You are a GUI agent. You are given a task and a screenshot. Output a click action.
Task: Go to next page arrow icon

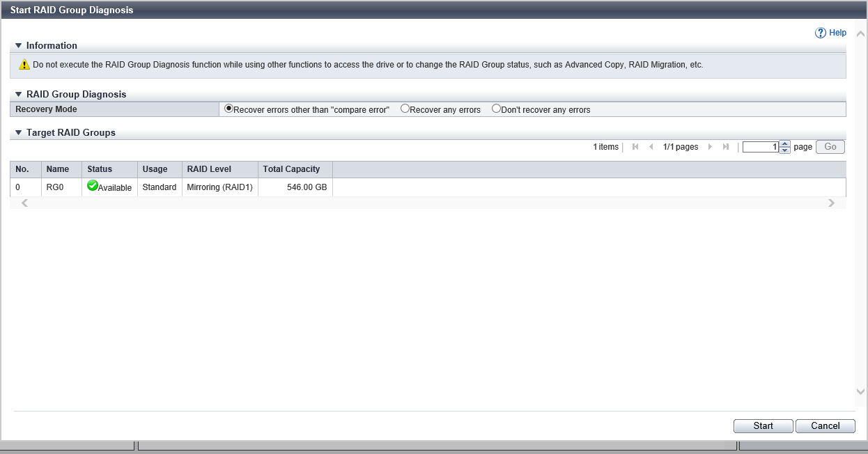pyautogui.click(x=710, y=147)
